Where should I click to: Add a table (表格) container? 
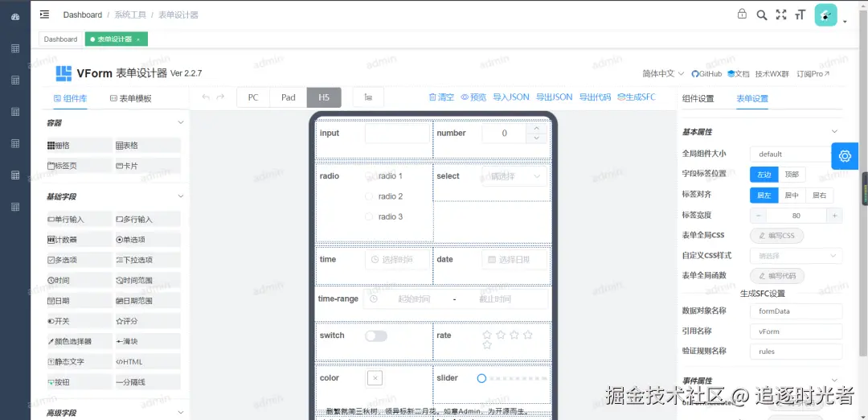pos(147,145)
